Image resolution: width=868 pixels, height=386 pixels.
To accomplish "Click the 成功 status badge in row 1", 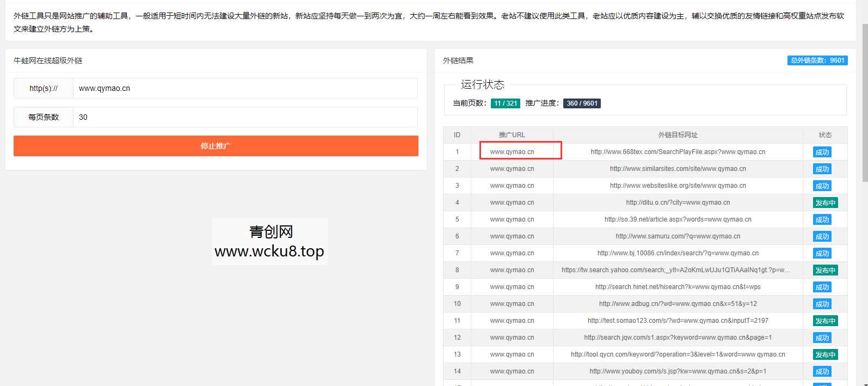I will [x=822, y=152].
